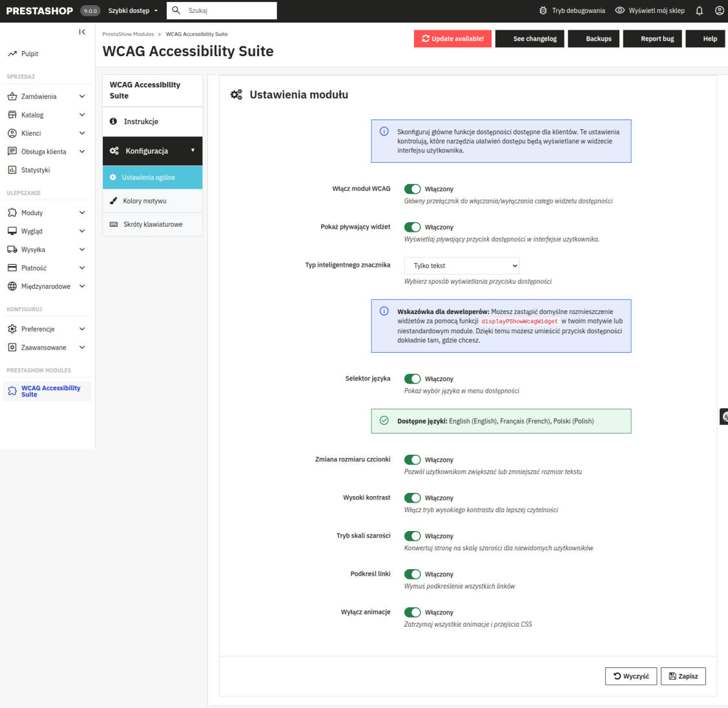The width and height of the screenshot is (728, 708).
Task: Click the Backups button
Action: tap(594, 39)
